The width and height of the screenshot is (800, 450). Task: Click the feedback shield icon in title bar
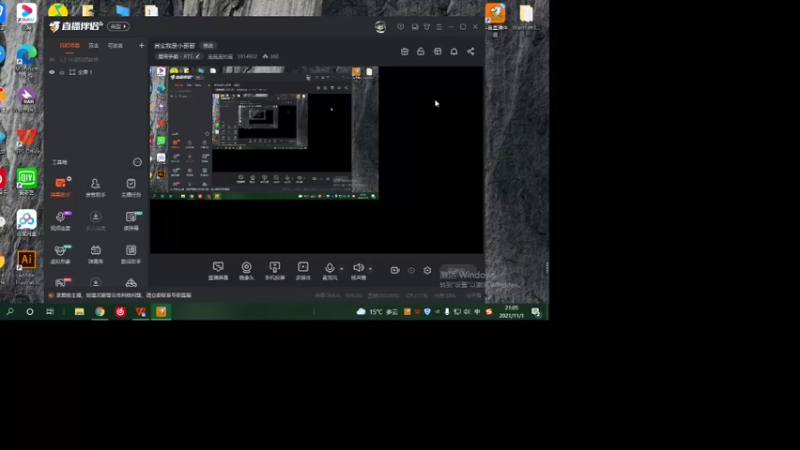pyautogui.click(x=401, y=27)
